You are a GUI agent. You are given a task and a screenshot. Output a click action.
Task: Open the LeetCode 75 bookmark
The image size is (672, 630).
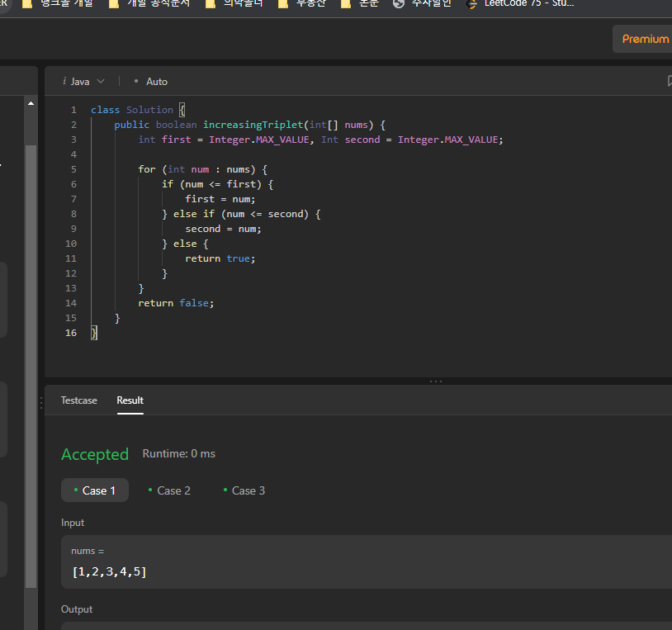click(521, 3)
